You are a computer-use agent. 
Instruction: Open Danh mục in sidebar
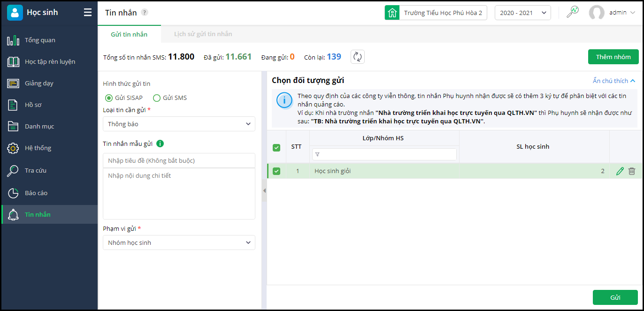point(49,126)
